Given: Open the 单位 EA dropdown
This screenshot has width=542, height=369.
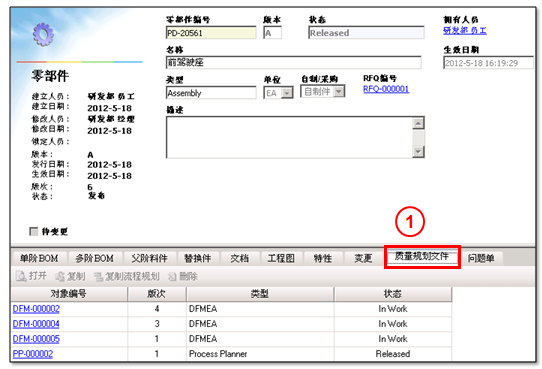Looking at the screenshot, I should [x=287, y=93].
